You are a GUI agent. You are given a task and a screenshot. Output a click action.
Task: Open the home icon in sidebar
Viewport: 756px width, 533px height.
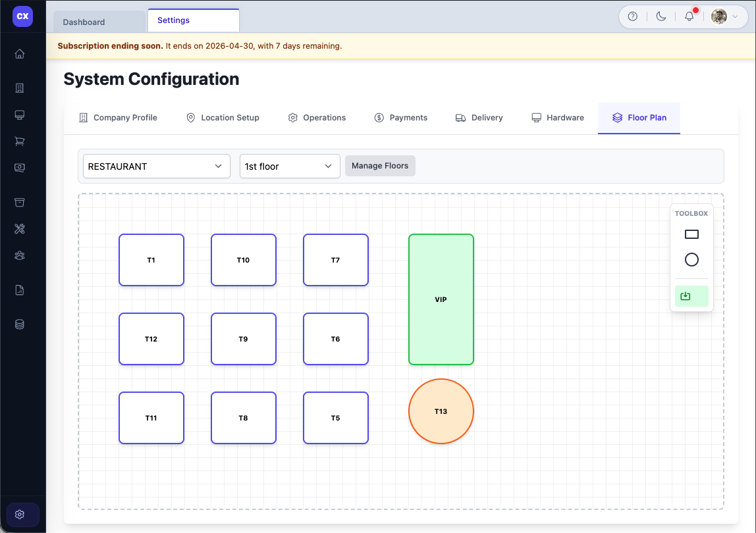[20, 53]
